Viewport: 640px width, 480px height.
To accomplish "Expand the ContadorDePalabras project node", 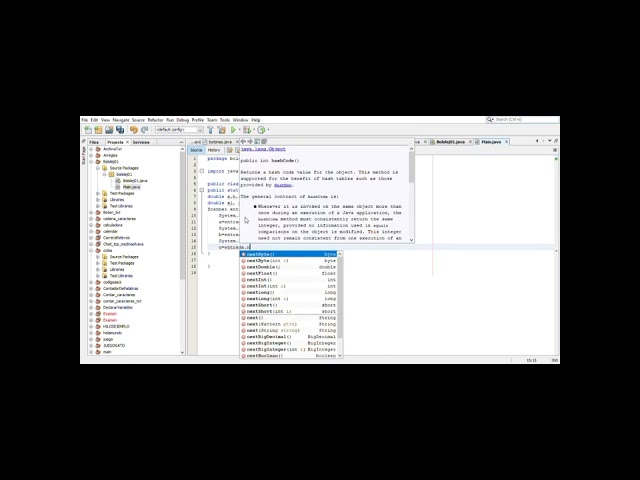I will pos(91,289).
